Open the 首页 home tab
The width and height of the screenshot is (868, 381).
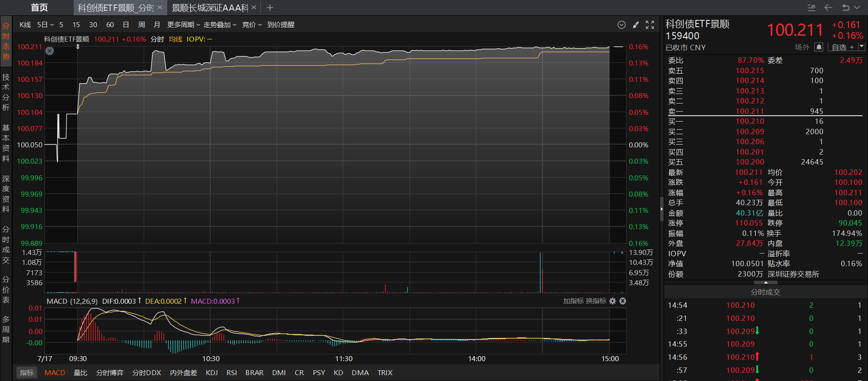pos(39,8)
